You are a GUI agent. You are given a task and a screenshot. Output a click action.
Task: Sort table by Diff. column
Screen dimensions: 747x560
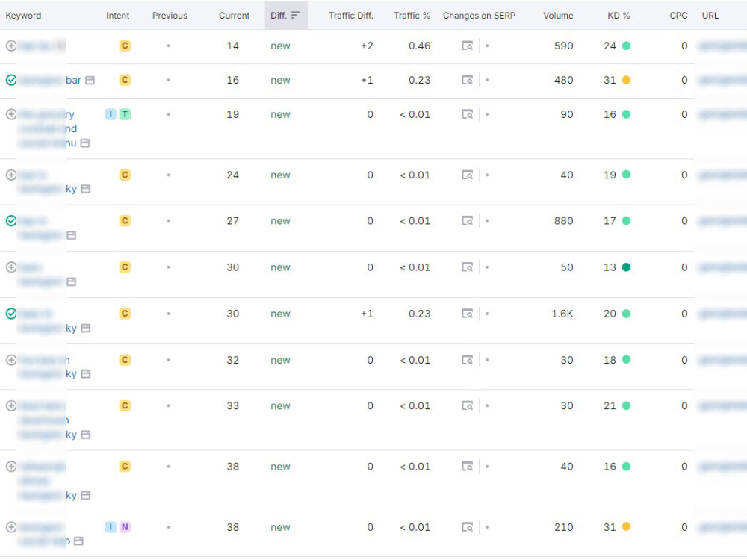(x=285, y=15)
